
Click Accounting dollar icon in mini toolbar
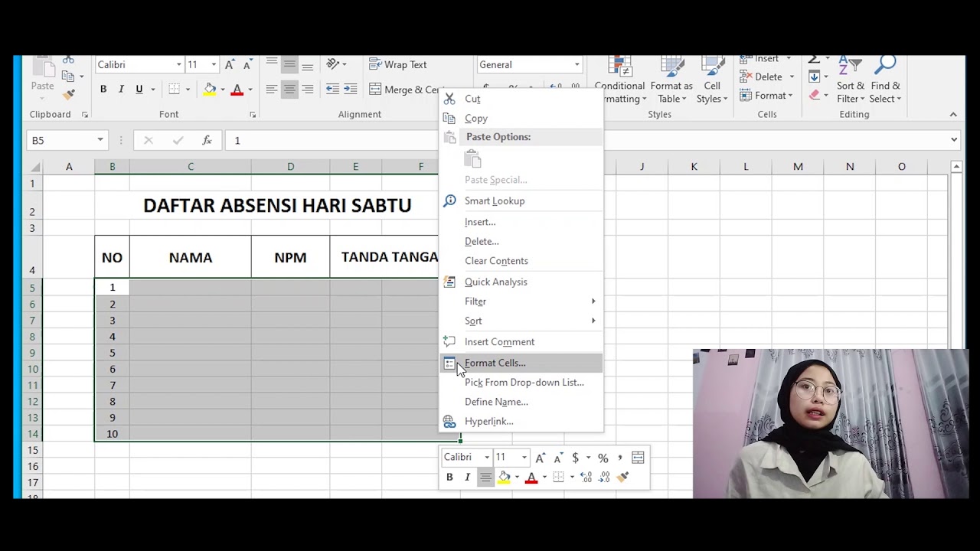click(575, 458)
